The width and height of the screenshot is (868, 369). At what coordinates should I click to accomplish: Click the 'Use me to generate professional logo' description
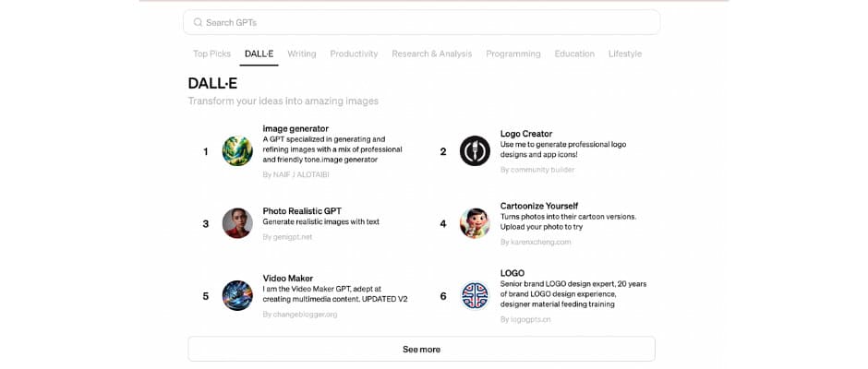pos(563,149)
